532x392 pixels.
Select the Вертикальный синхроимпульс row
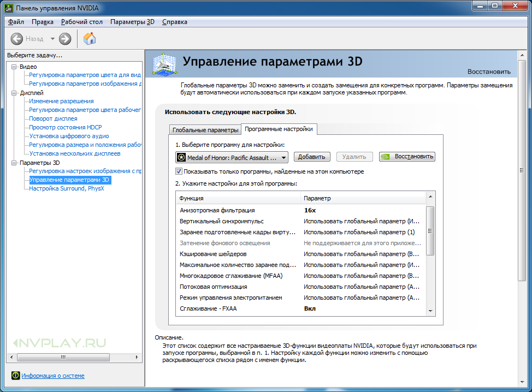tap(300, 221)
